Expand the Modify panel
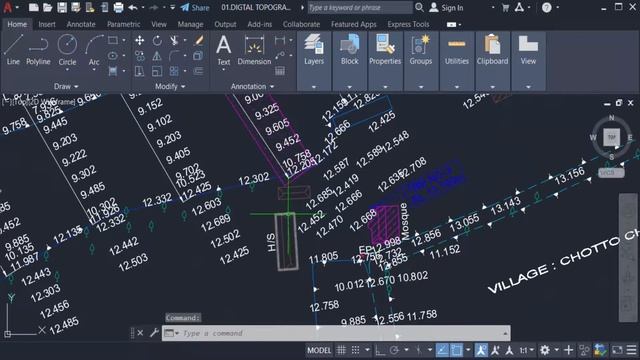 pyautogui.click(x=170, y=86)
